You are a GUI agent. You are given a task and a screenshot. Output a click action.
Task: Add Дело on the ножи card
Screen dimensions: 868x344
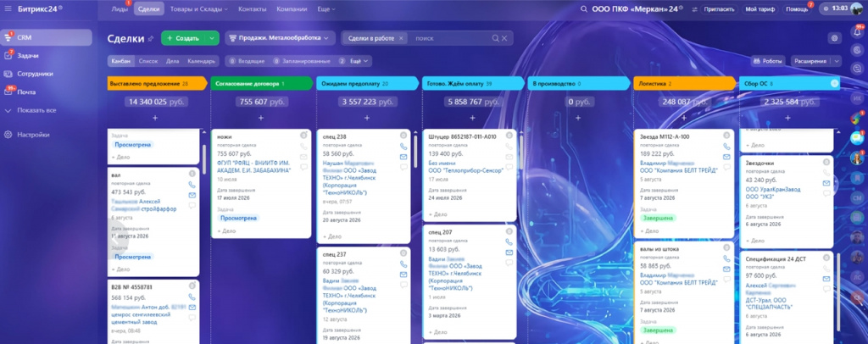[225, 231]
